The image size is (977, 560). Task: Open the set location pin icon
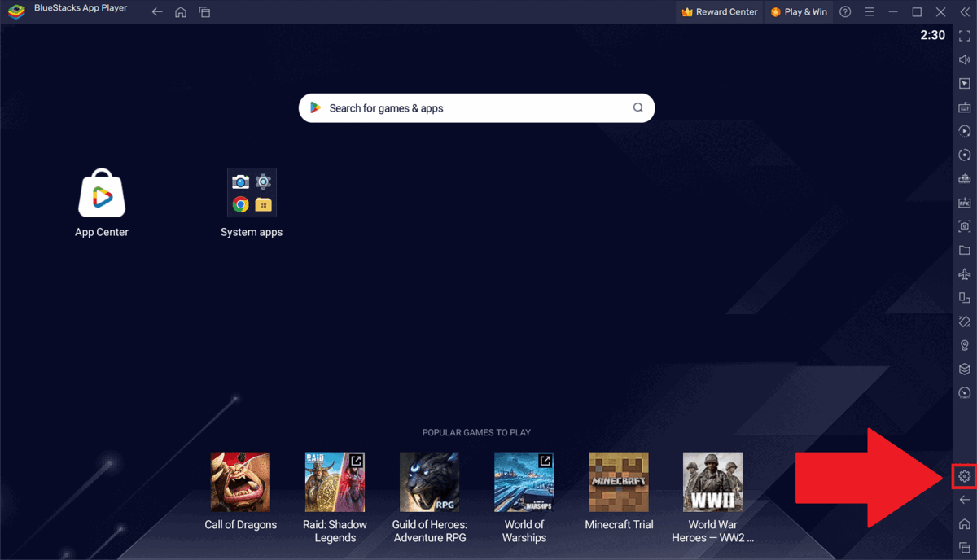pos(965,345)
